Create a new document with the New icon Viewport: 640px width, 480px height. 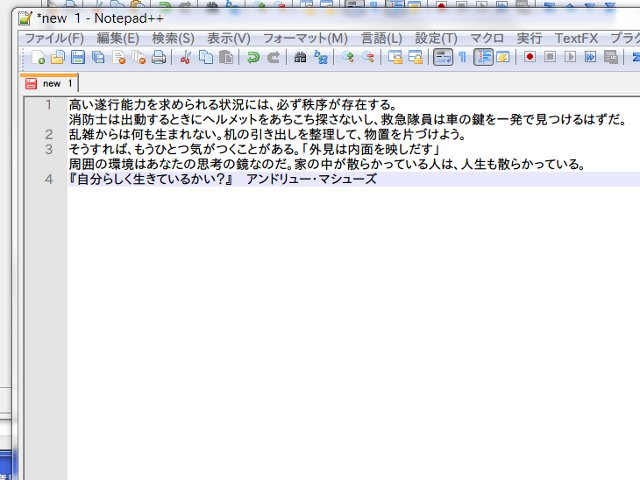38,57
